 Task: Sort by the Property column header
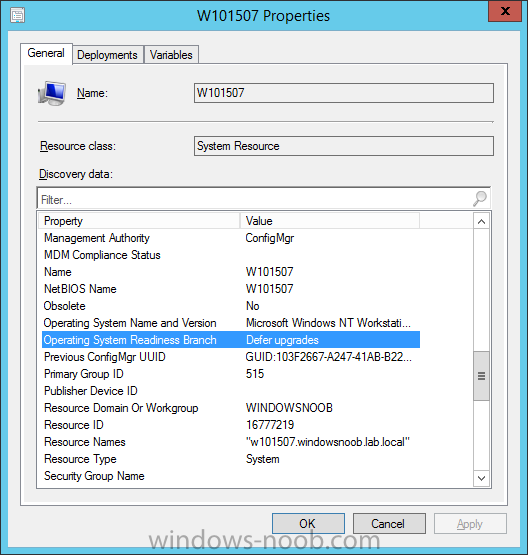coord(139,221)
